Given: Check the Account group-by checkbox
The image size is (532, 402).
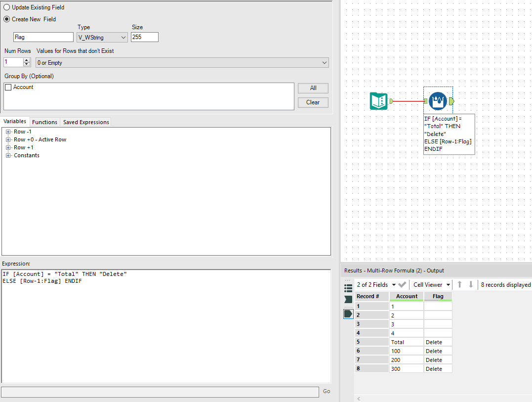Looking at the screenshot, I should [8, 88].
